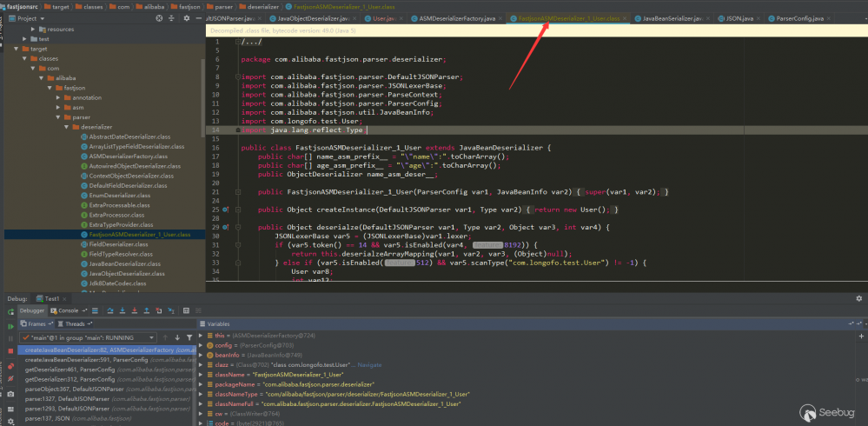Toggle Mute Breakpoints in debug sidebar

11,380
